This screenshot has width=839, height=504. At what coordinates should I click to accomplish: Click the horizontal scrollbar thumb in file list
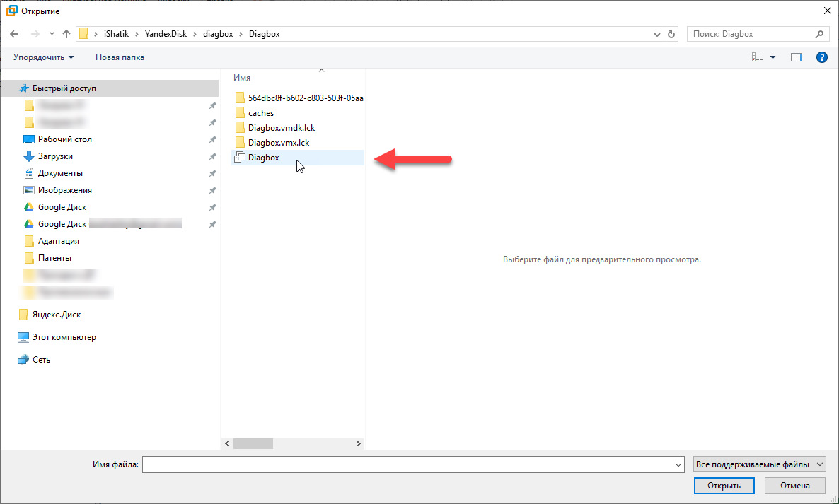coord(253,444)
